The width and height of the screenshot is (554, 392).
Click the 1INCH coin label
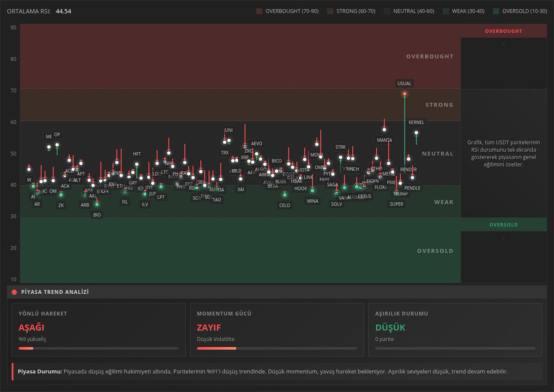coord(353,169)
